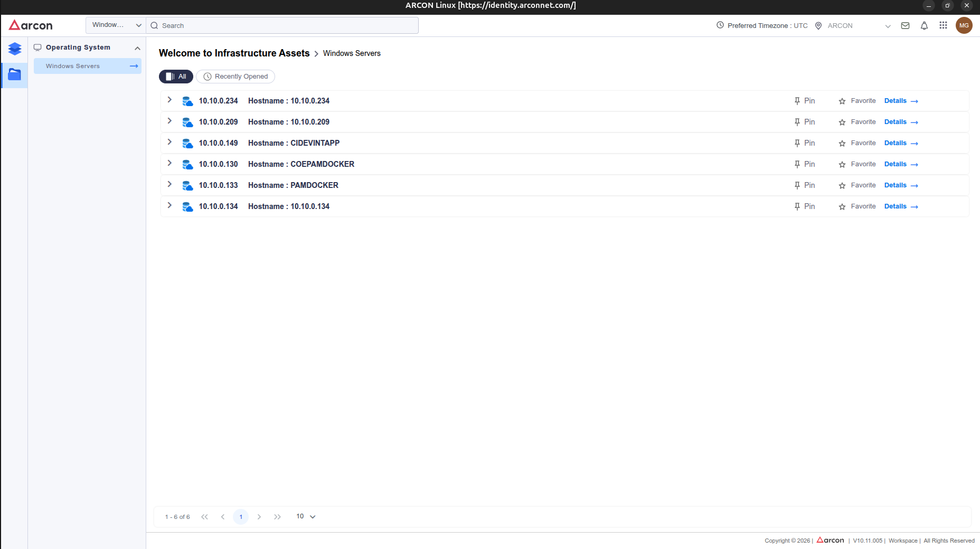Pin the 10.10.0.209 server

[805, 122]
